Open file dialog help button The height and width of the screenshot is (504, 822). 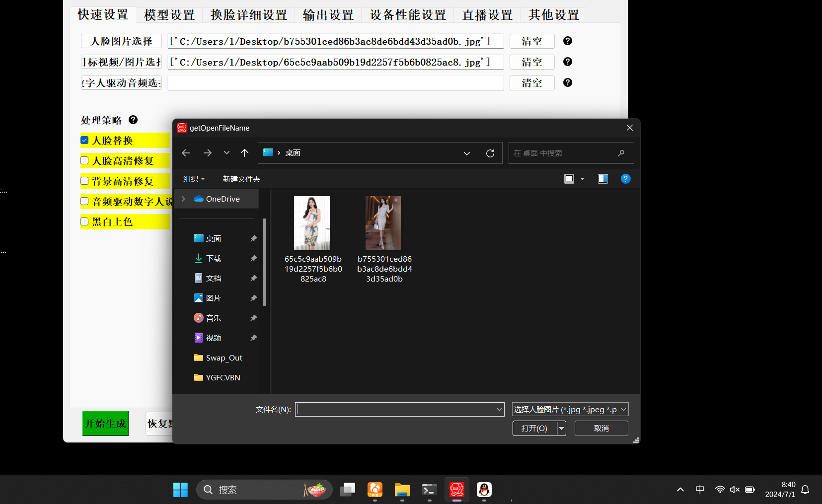tap(625, 179)
